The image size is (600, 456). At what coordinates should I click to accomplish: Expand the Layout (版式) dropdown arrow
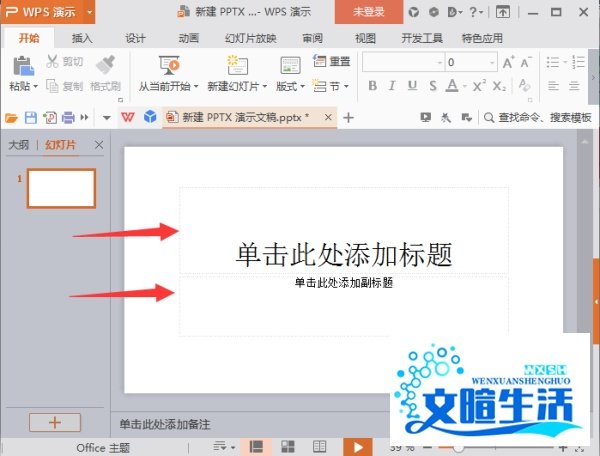click(x=302, y=86)
